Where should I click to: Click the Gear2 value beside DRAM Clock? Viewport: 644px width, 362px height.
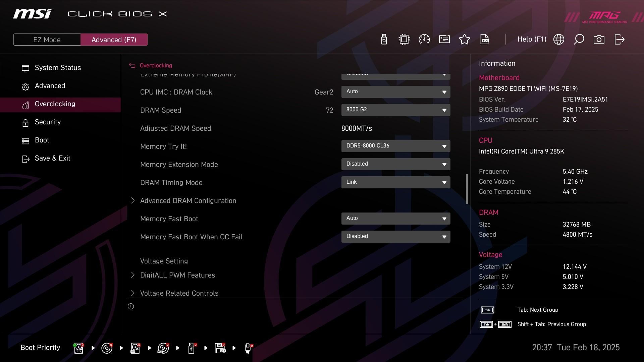(324, 92)
